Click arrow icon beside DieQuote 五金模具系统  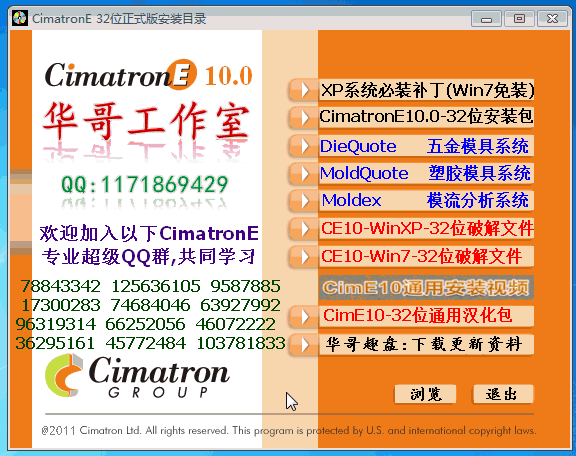tap(304, 146)
